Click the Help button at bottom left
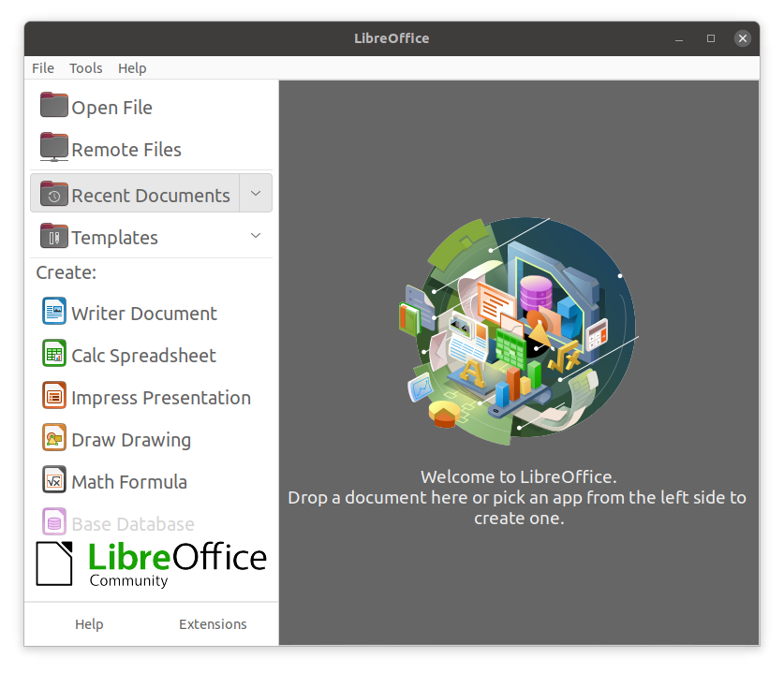 89,624
